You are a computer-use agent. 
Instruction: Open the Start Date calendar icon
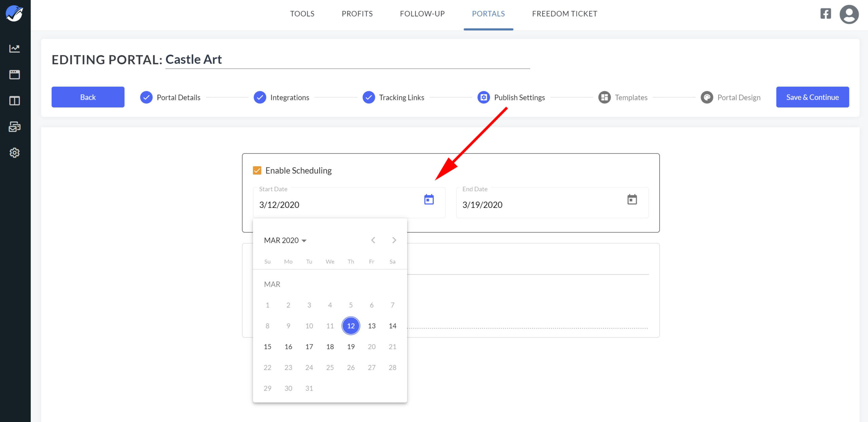(x=429, y=199)
